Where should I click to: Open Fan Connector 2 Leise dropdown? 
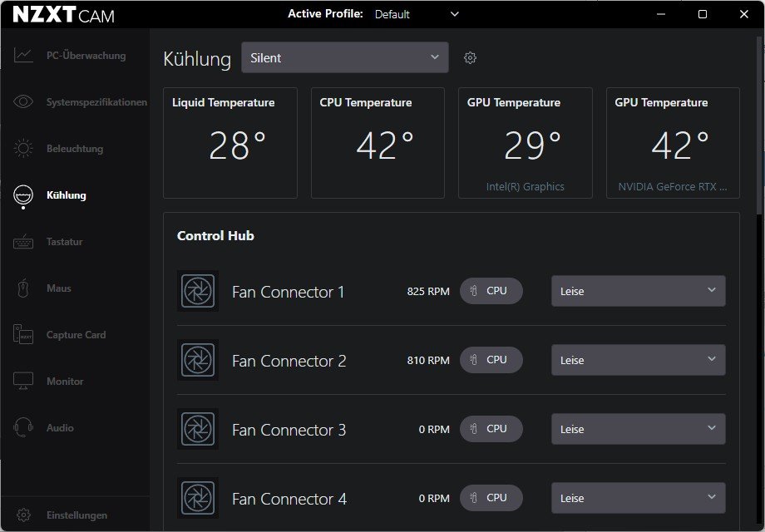click(638, 360)
